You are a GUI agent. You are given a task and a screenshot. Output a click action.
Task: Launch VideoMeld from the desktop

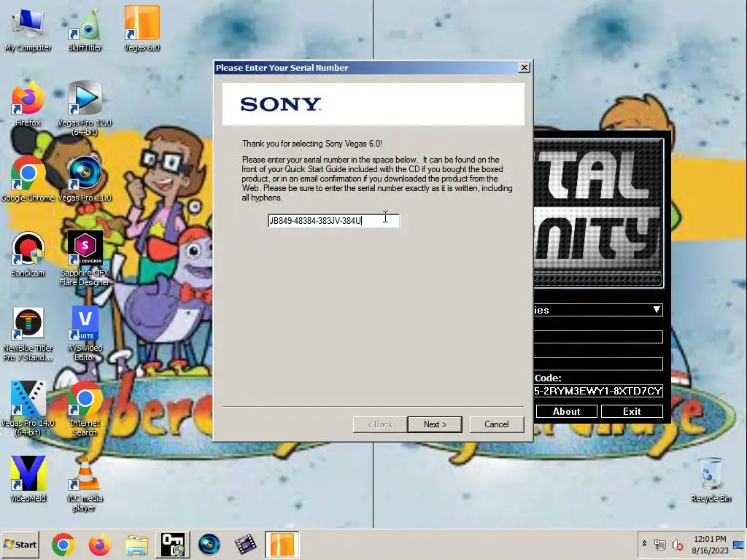28,479
